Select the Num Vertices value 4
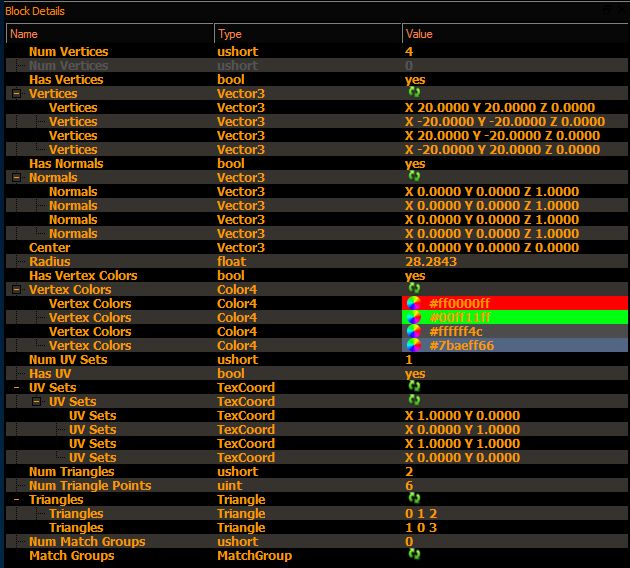This screenshot has width=630, height=568. point(409,51)
